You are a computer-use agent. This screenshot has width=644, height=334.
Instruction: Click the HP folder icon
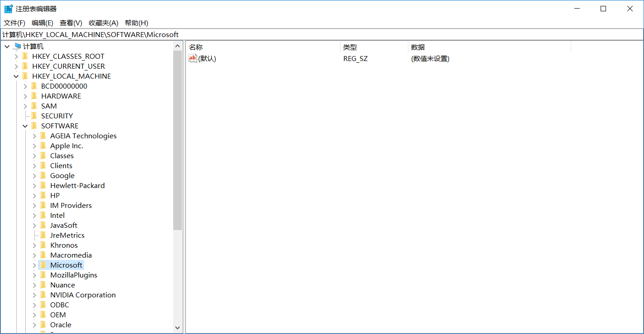(43, 195)
